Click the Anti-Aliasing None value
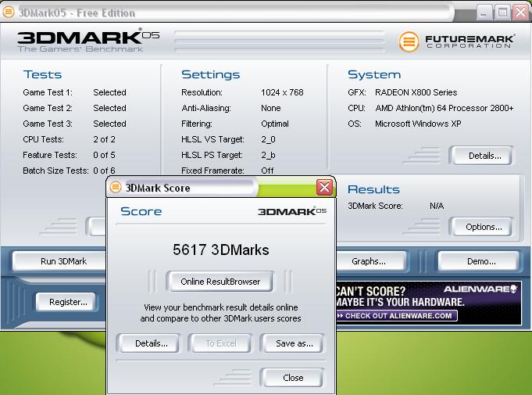The height and width of the screenshot is (395, 532). [271, 108]
